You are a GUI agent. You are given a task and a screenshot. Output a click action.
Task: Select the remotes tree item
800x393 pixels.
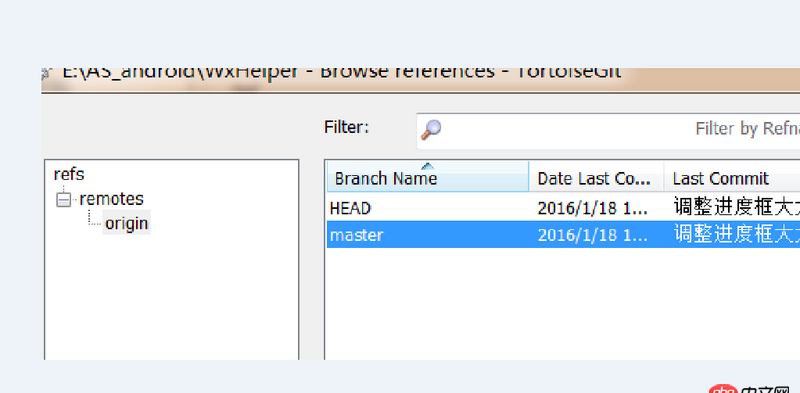click(111, 199)
